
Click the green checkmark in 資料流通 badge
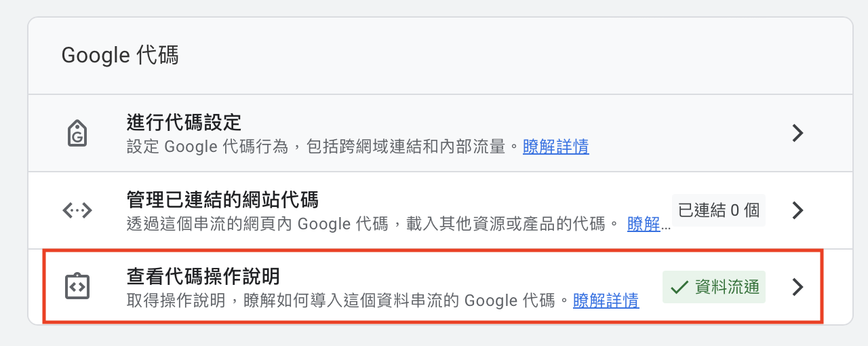coord(679,288)
